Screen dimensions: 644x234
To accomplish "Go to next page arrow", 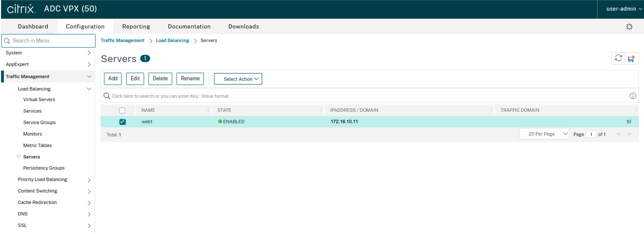I will click(x=630, y=134).
